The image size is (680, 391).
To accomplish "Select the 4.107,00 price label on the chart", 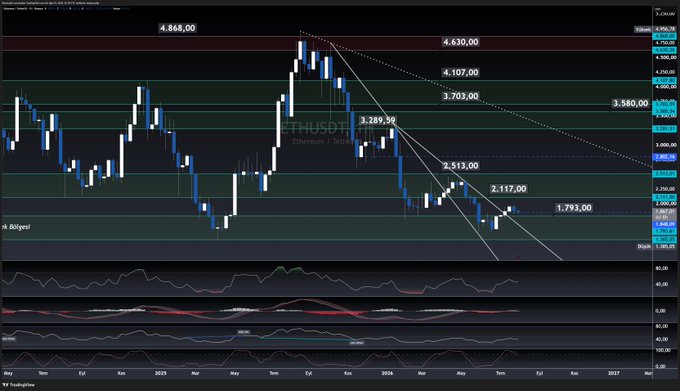I will [x=461, y=72].
